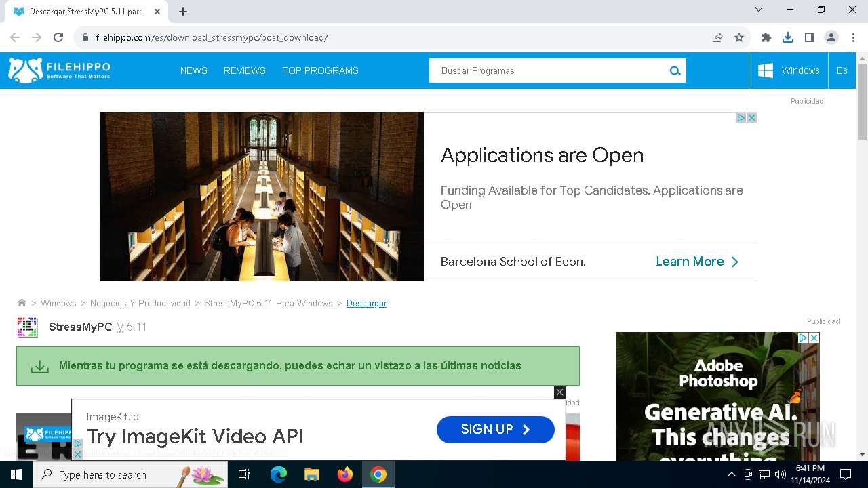The image size is (868, 488).
Task: Open the notifications center
Action: 846,474
